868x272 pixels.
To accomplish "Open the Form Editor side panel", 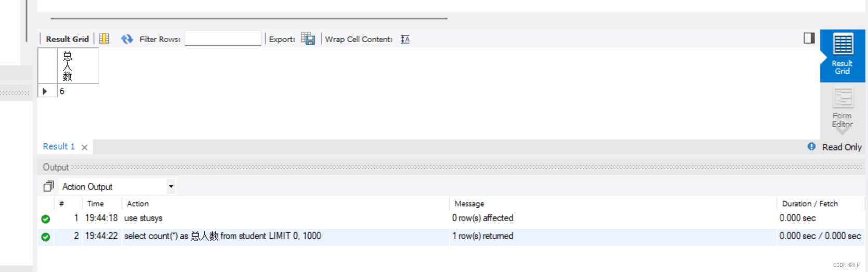I will (x=843, y=108).
